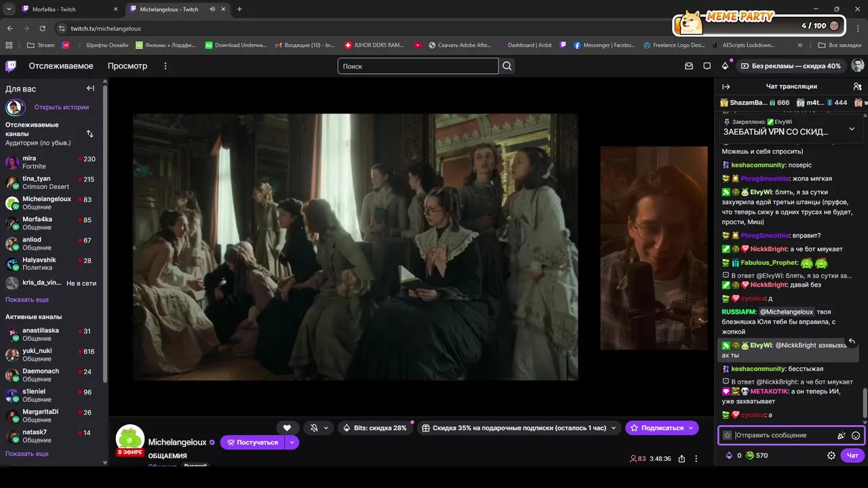868x488 pixels.
Task: Open the Просмотр tab
Action: click(x=127, y=66)
